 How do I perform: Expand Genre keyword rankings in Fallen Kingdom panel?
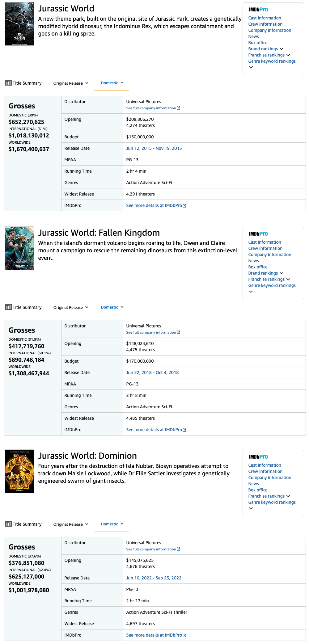coord(251,292)
